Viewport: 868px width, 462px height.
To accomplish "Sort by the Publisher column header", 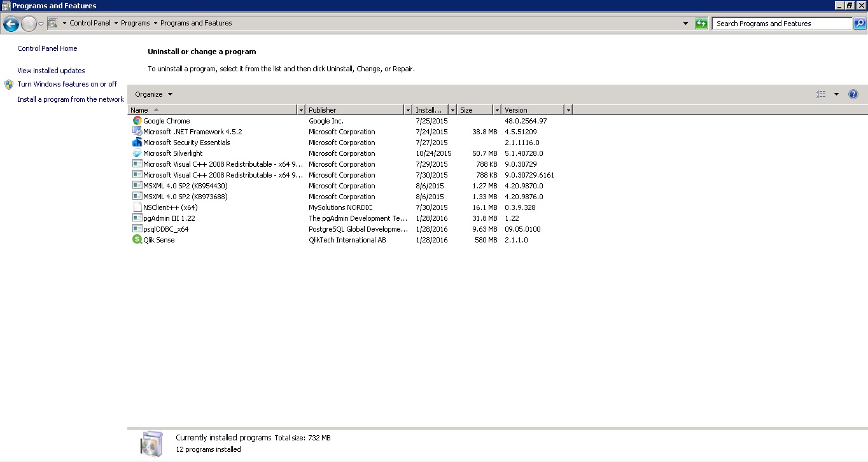I will point(355,110).
